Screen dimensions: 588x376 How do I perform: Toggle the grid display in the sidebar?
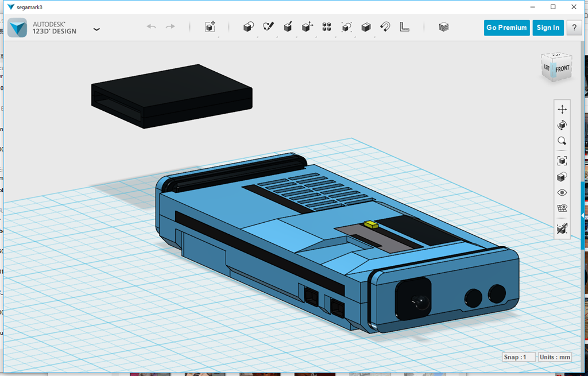(x=562, y=210)
